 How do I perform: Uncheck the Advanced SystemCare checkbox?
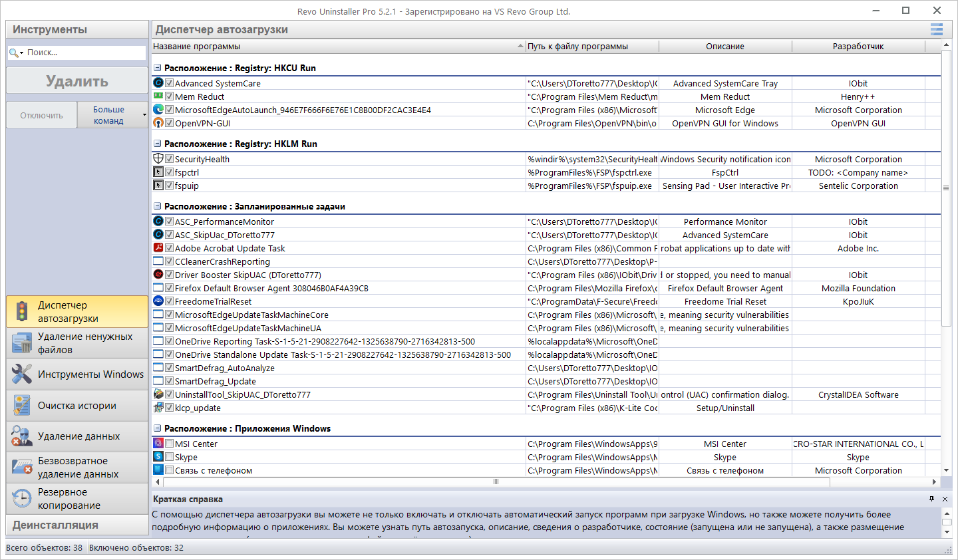[170, 83]
